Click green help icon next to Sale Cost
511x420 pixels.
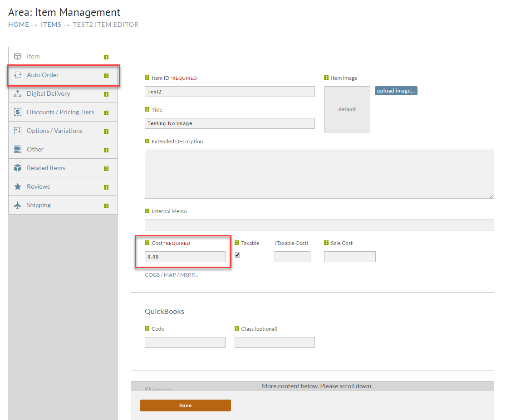point(326,242)
